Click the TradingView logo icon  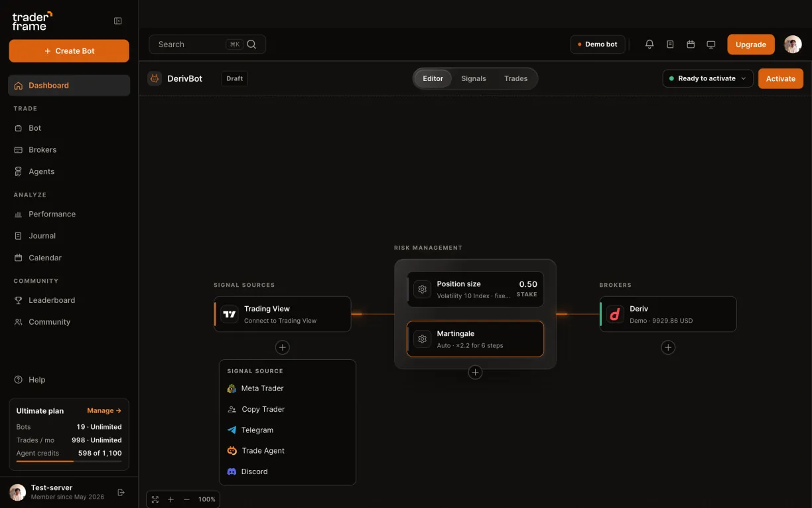[230, 314]
